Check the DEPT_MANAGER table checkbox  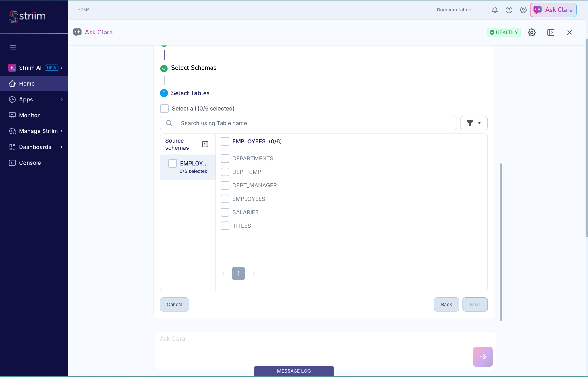225,185
